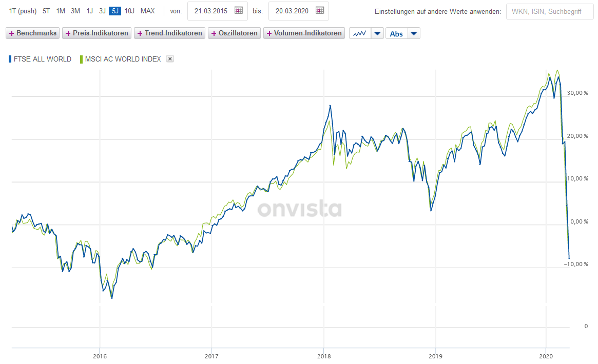The height and width of the screenshot is (364, 598).
Task: Switch to the 3J timeframe
Action: click(102, 11)
